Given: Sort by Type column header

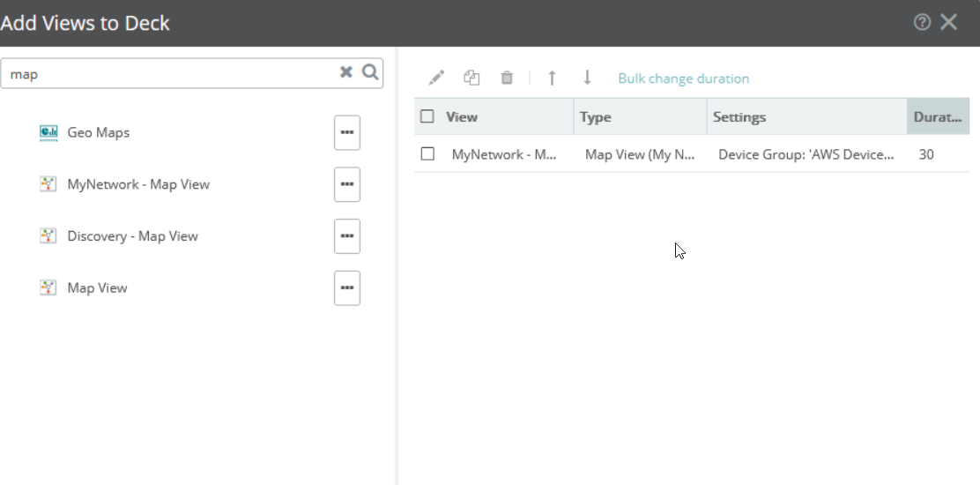Looking at the screenshot, I should pyautogui.click(x=640, y=117).
